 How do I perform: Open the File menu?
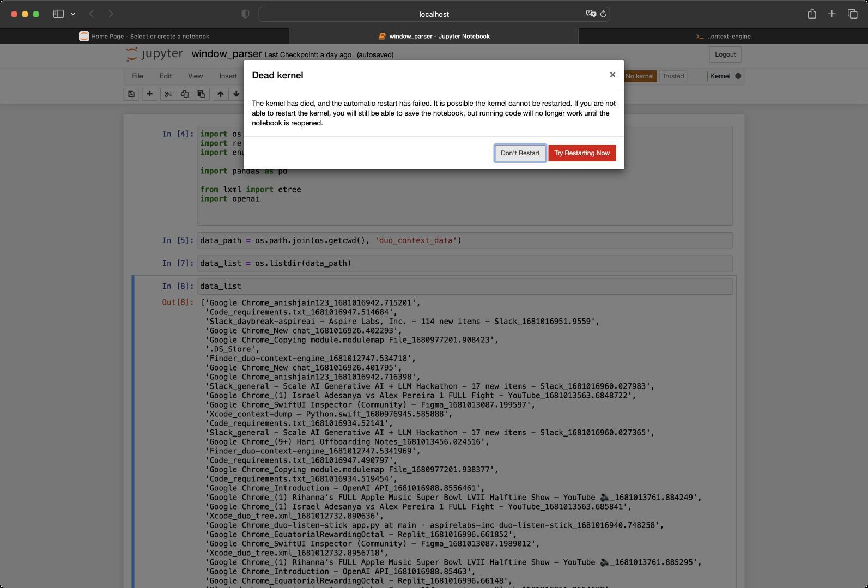pyautogui.click(x=137, y=76)
